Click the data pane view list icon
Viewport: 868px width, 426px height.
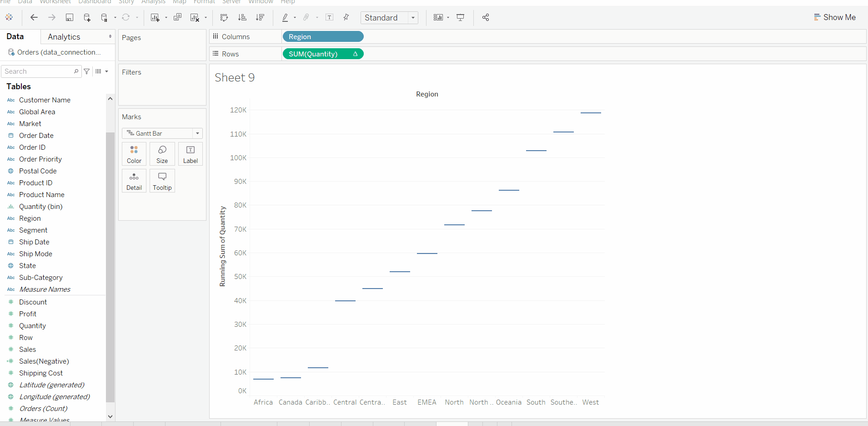pos(98,71)
